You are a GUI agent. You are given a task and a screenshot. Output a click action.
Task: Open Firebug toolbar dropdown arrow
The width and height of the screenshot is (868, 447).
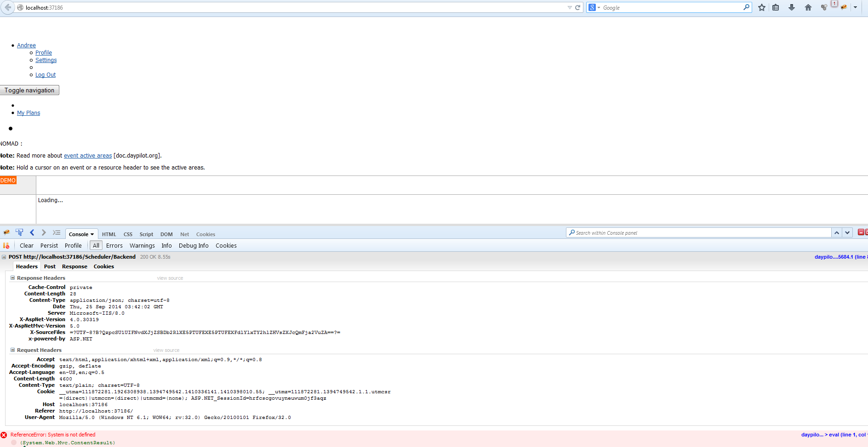pyautogui.click(x=855, y=7)
